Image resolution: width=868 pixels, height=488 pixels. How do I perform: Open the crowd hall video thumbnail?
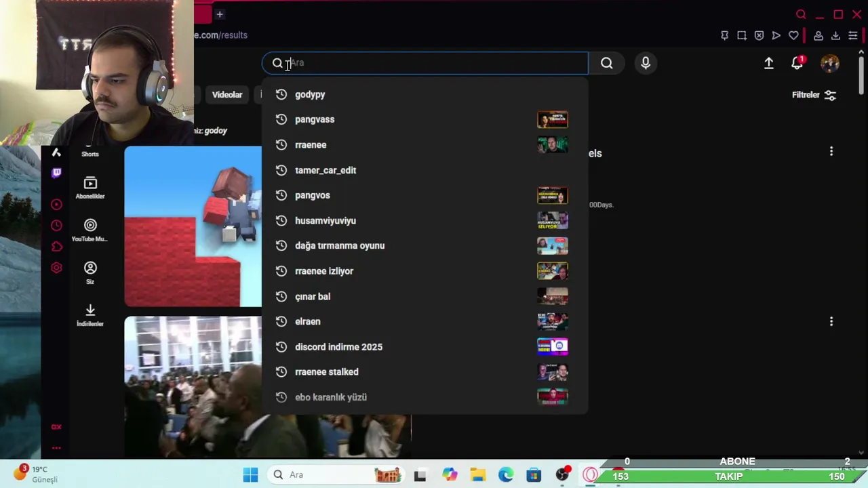coord(193,386)
